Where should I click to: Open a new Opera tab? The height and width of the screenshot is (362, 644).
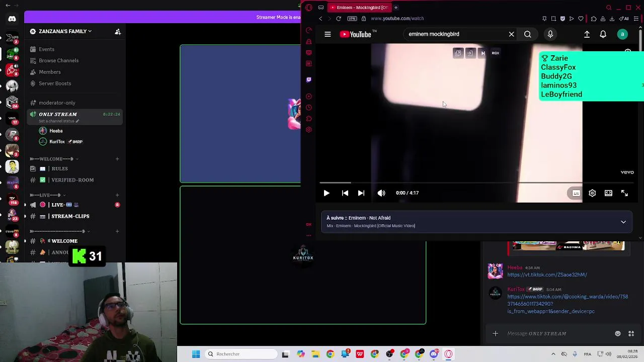pos(395,8)
